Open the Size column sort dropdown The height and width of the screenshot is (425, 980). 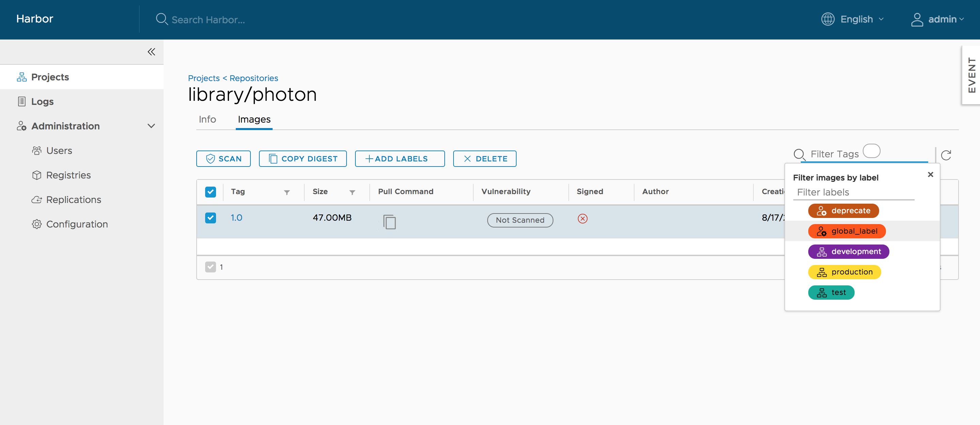point(351,191)
